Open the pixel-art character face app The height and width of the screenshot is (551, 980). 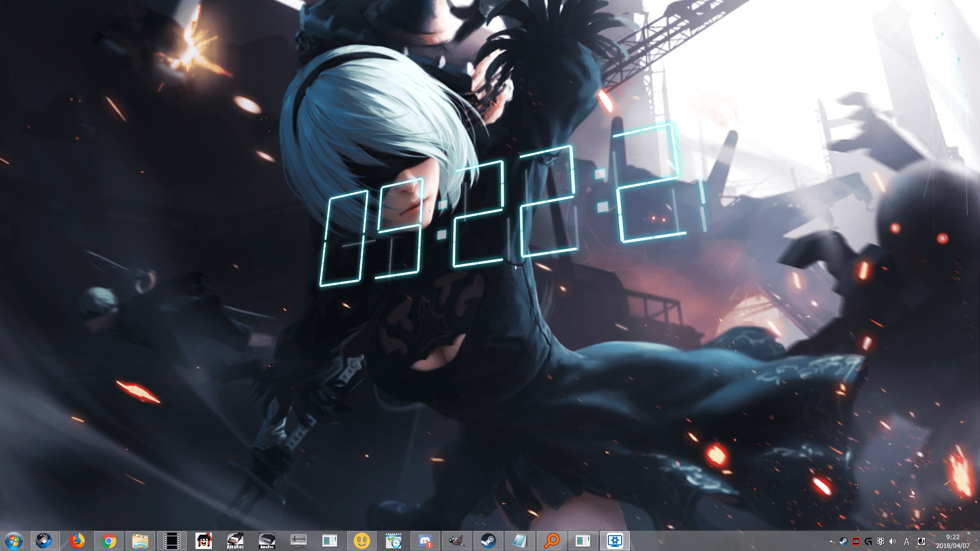[204, 541]
